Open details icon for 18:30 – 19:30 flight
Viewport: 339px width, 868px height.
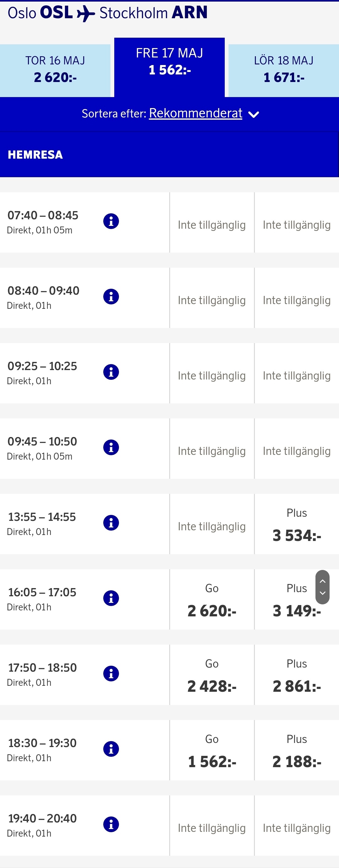coord(111,749)
